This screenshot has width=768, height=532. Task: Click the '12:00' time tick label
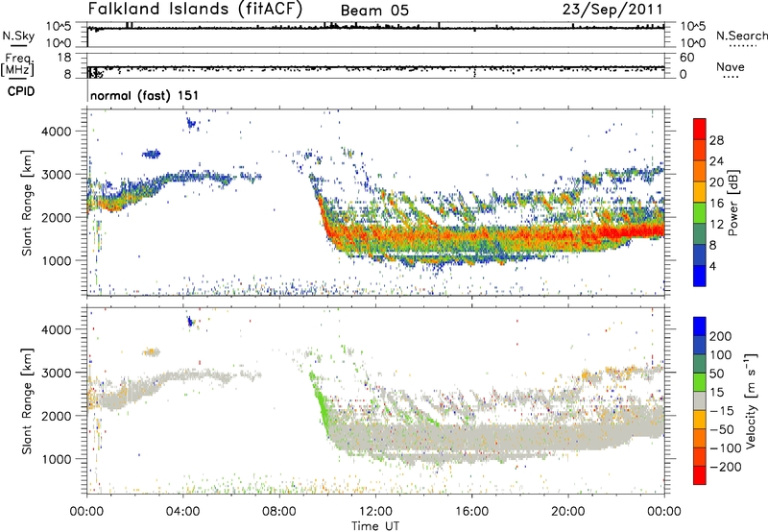click(375, 512)
